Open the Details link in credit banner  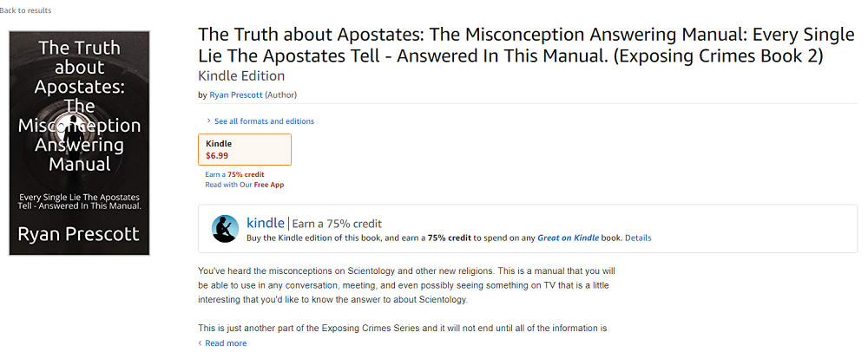tap(638, 238)
